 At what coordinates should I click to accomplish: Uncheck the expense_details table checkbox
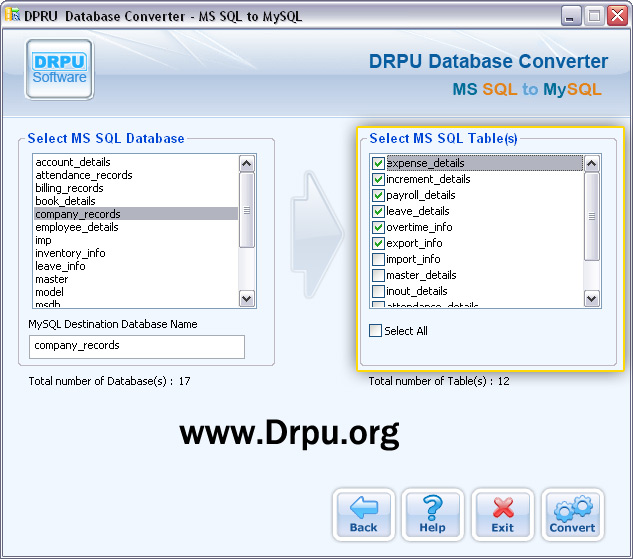point(378,163)
